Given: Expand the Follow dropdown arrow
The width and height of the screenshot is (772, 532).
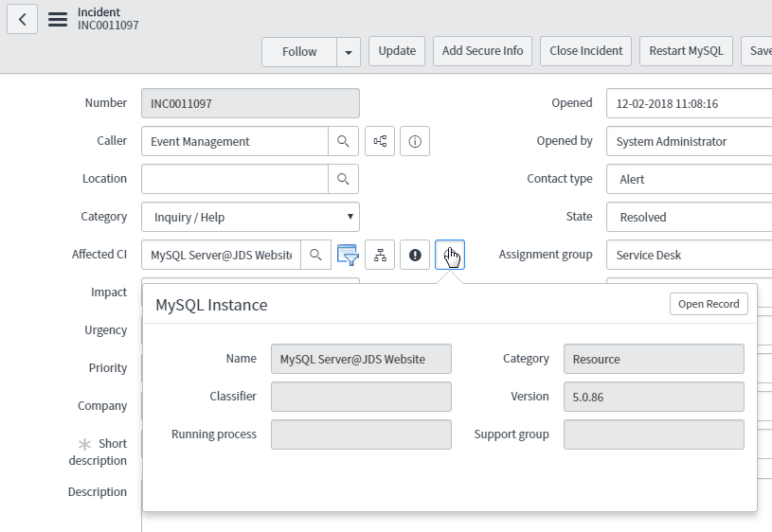Looking at the screenshot, I should [349, 52].
